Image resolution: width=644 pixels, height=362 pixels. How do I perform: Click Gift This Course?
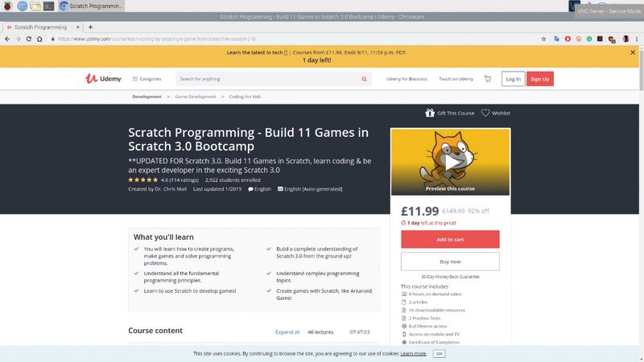click(450, 113)
